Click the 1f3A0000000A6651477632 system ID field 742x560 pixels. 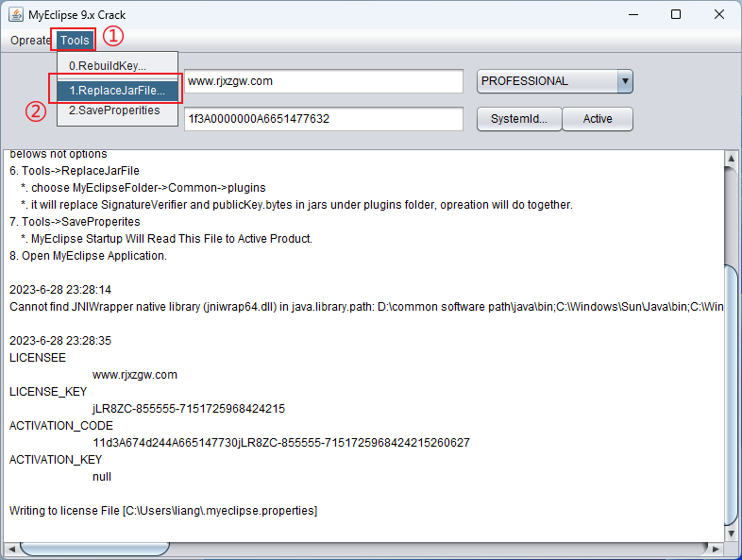pos(324,119)
